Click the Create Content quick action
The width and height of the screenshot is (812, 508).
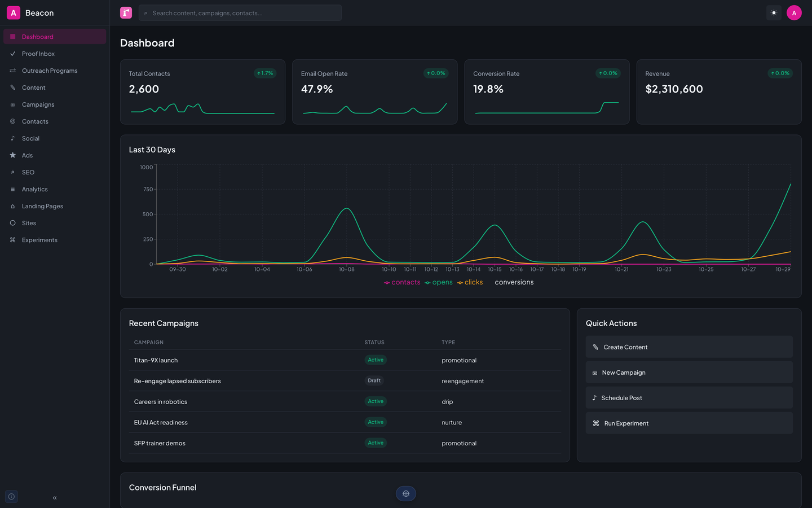click(x=689, y=347)
